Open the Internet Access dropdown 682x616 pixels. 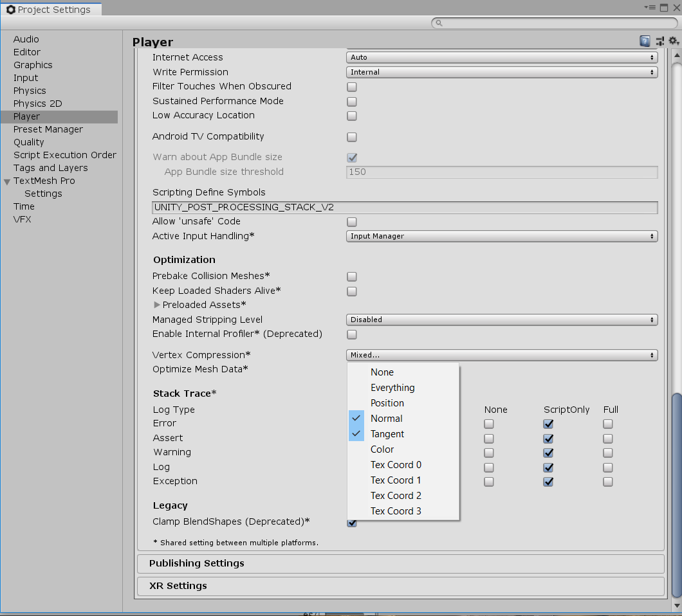pyautogui.click(x=501, y=57)
